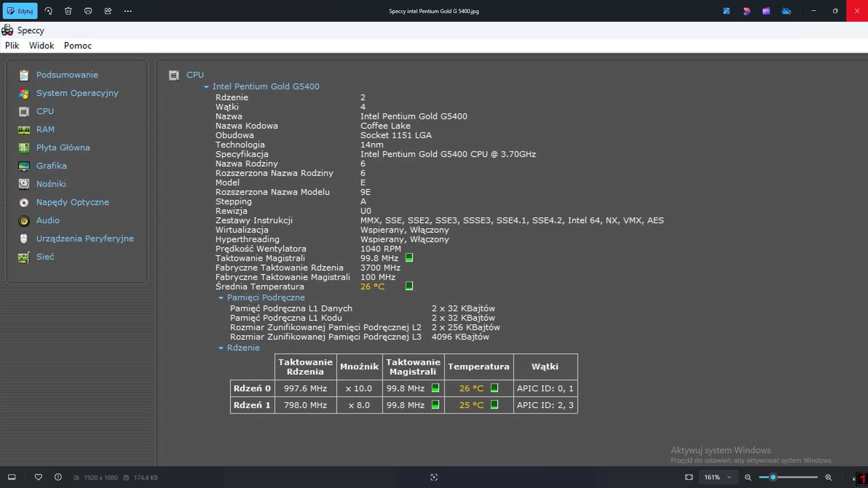
Task: Click the Coffee Lake code name value
Action: [385, 126]
